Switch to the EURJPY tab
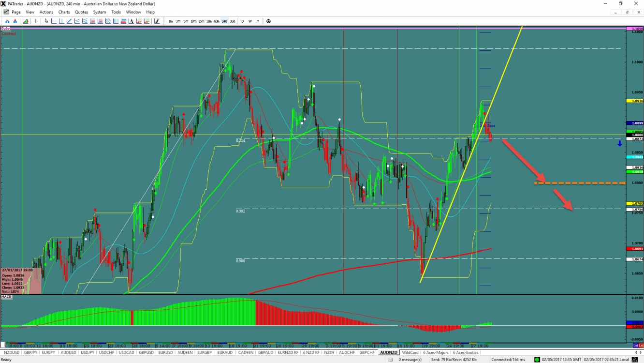This screenshot has width=644, height=363. 49,352
